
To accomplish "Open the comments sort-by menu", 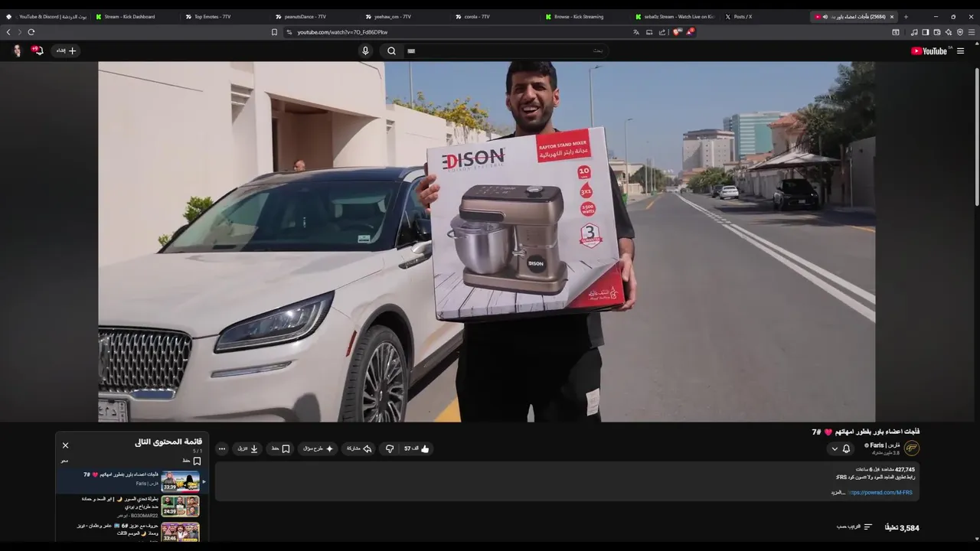I will pos(854,527).
